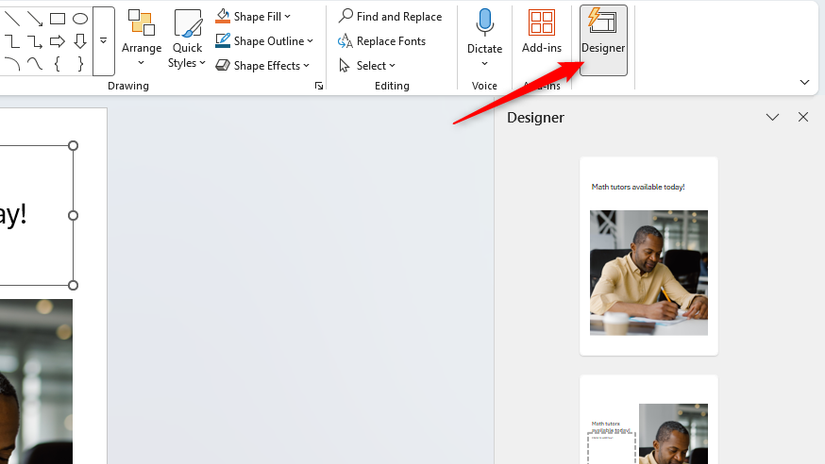Image resolution: width=825 pixels, height=464 pixels.
Task: Open Shape Effects menu
Action: [263, 65]
